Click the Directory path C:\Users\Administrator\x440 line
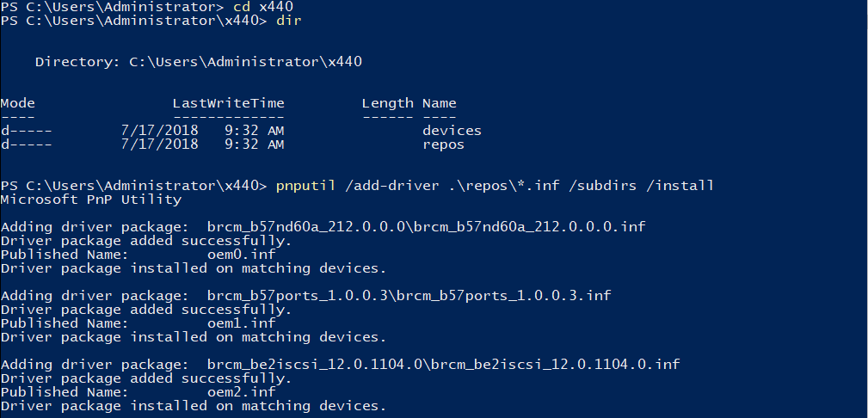The height and width of the screenshot is (418, 868). coord(198,62)
